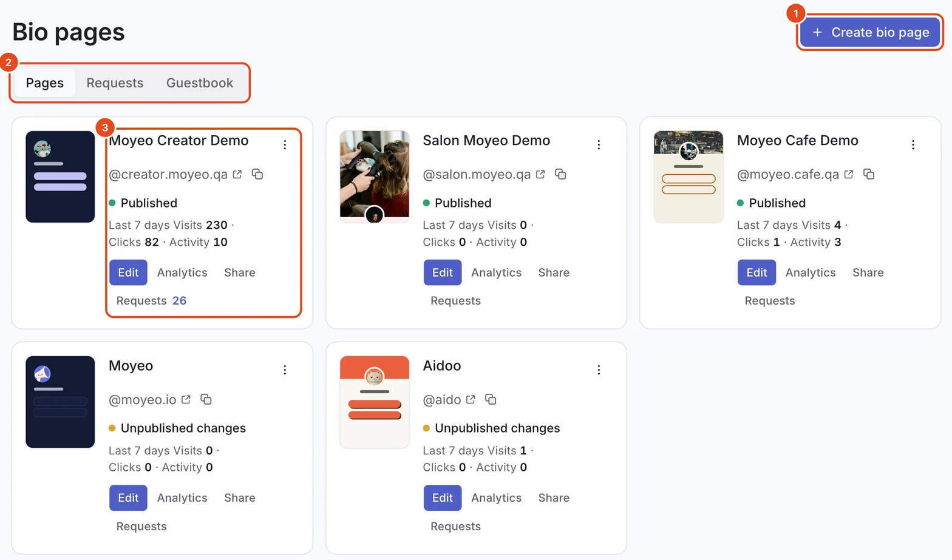
Task: Edit the Moyeo Creator Demo page
Action: click(x=128, y=272)
